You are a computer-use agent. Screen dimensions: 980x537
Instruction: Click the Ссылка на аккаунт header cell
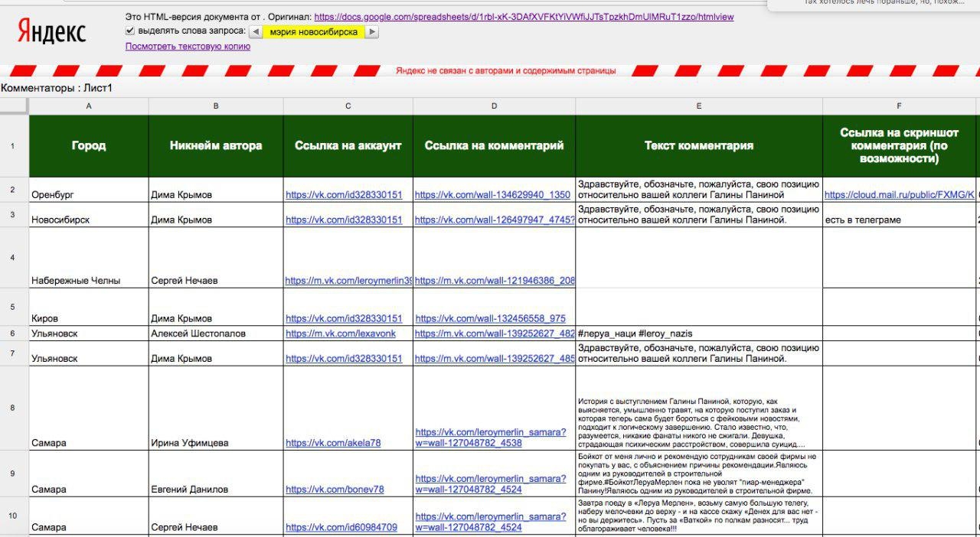tap(348, 146)
